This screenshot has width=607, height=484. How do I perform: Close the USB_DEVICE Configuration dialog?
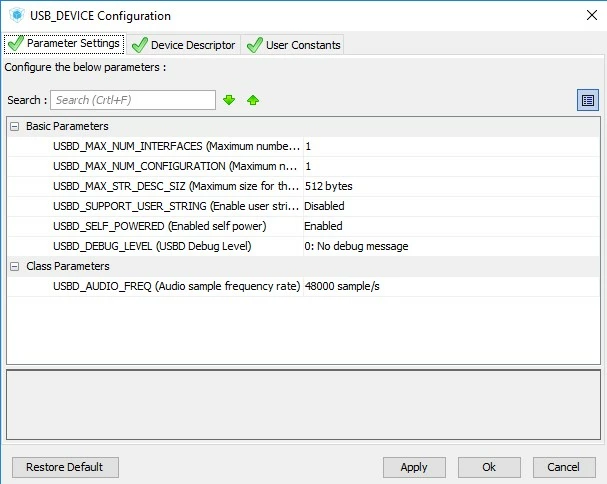[x=592, y=15]
